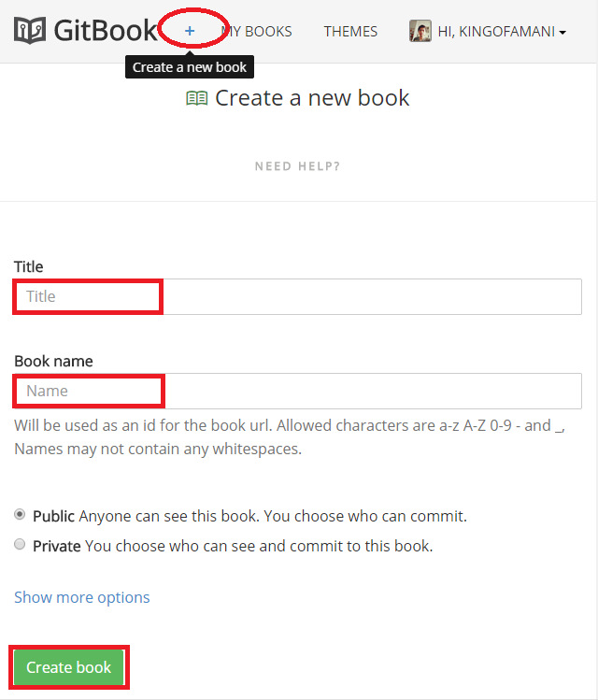This screenshot has height=700, width=598.
Task: Click the 'Title' field label
Action: 28,266
